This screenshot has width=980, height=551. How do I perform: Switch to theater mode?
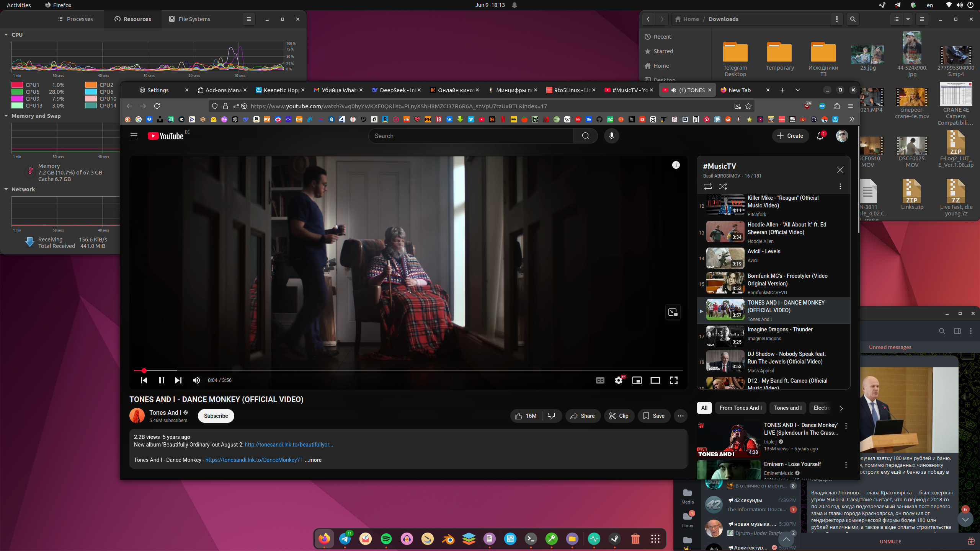click(x=655, y=380)
